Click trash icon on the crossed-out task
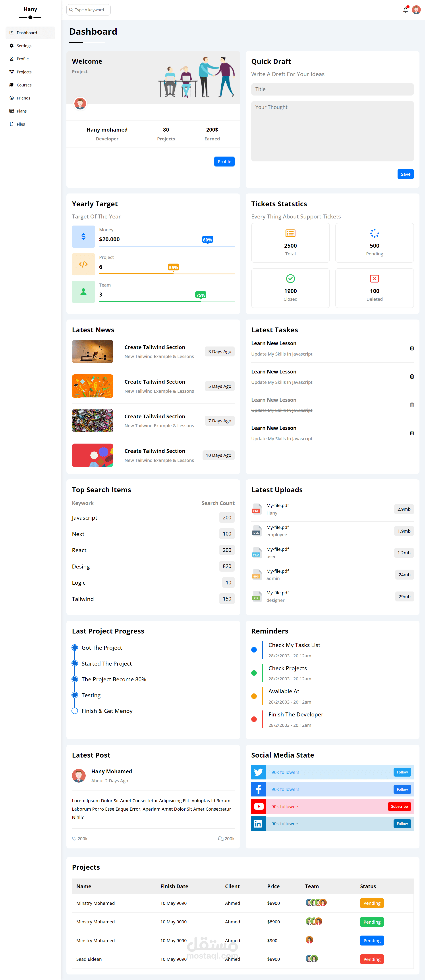Viewport: 425px width, 980px height. tap(412, 405)
